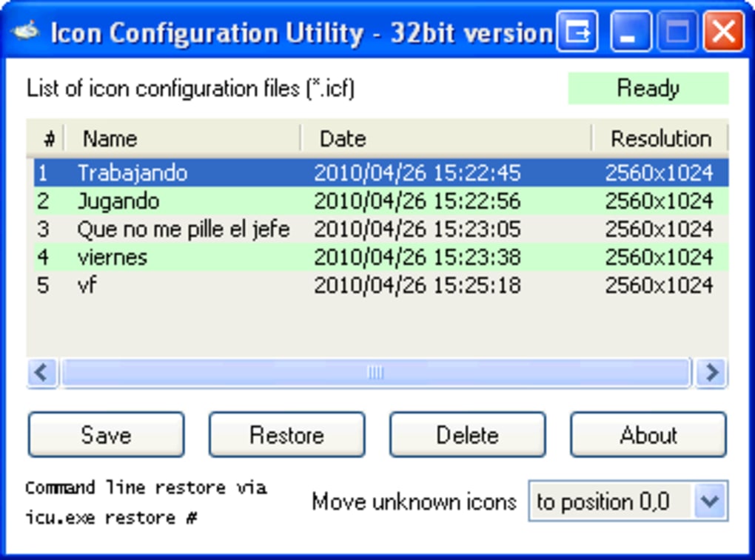
Task: Click the Ready status indicator
Action: (647, 88)
